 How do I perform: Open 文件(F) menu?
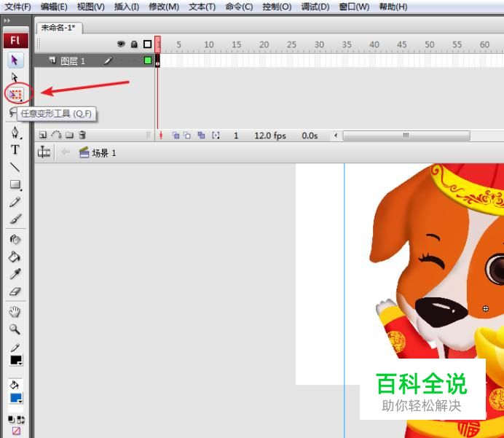18,7
